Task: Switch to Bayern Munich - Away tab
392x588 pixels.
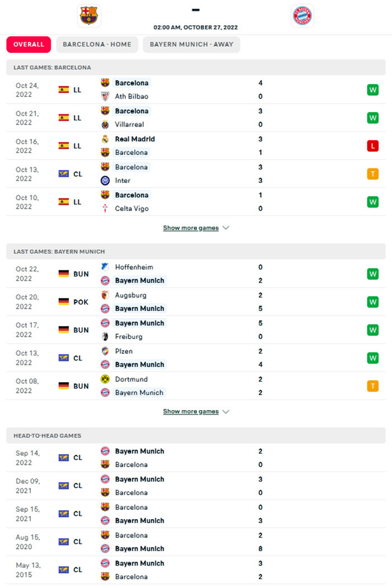Action: [192, 45]
